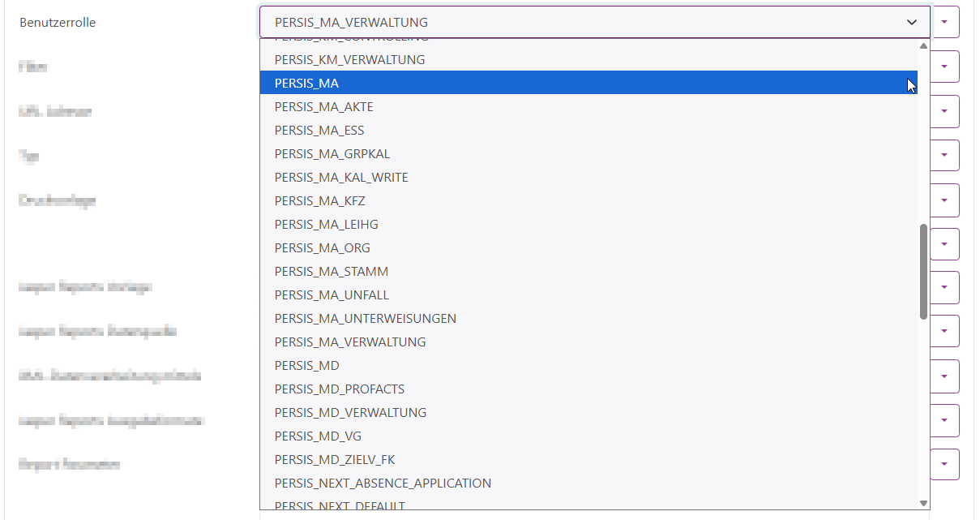Open the Report Parameter picker arrow
Screen dimensions: 980x520
tap(944, 464)
